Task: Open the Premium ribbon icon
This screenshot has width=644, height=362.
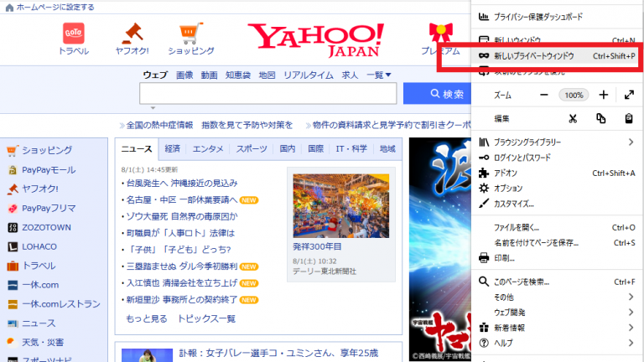Action: click(x=441, y=34)
